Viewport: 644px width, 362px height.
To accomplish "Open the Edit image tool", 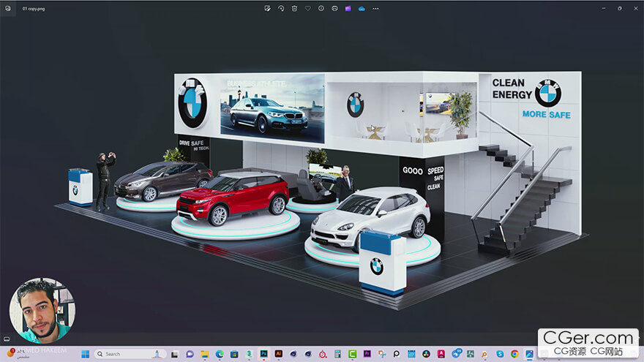I will point(267,8).
